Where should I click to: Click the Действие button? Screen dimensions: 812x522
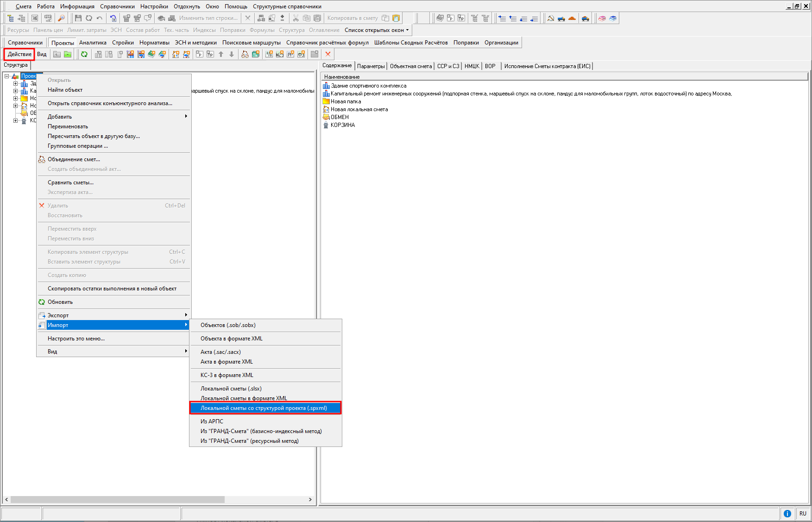19,54
